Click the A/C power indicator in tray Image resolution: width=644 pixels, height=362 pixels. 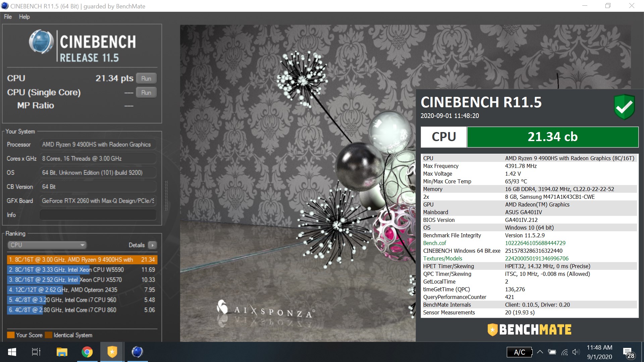click(519, 352)
